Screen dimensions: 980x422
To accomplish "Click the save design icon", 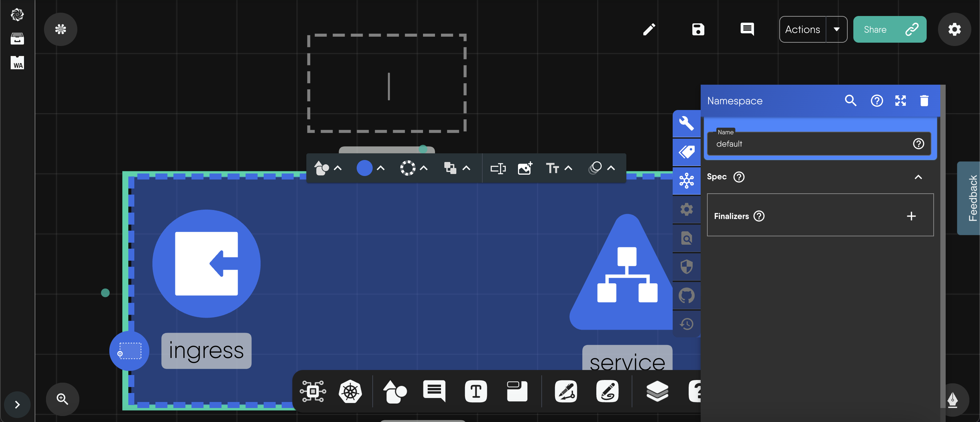I will click(x=698, y=29).
